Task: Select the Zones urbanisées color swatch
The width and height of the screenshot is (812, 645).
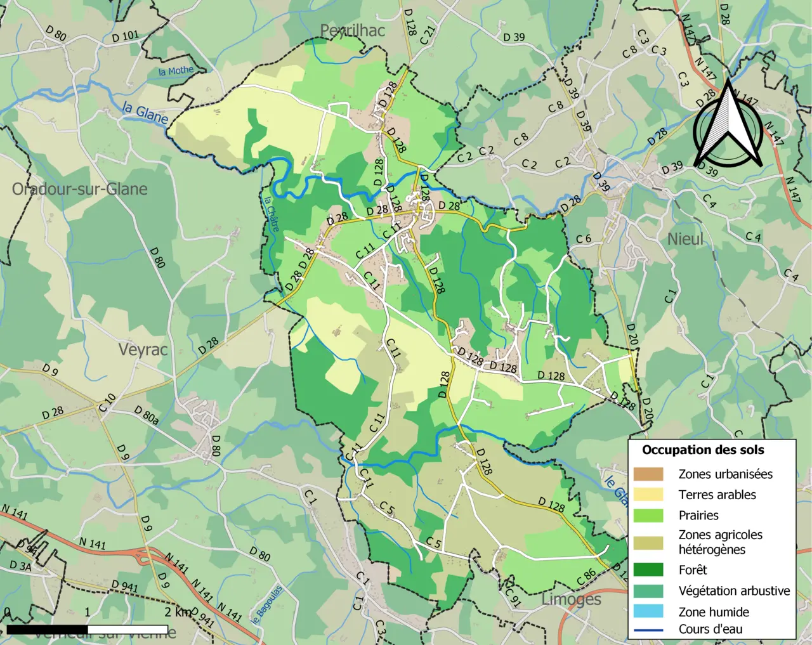Action: [x=648, y=474]
